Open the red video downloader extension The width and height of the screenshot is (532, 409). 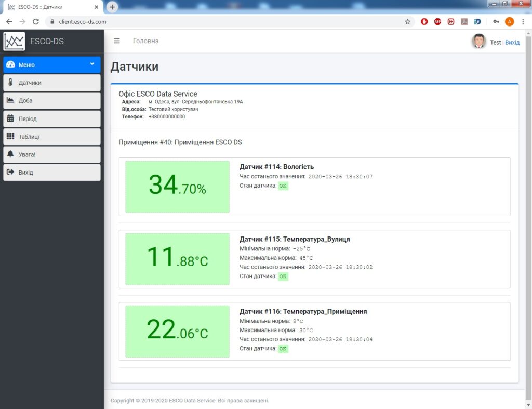[450, 22]
